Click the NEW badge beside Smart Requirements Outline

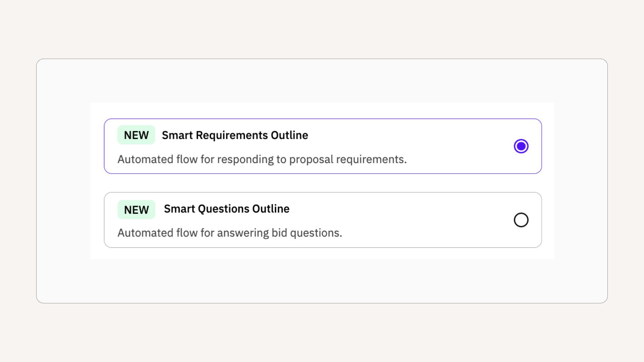tap(136, 135)
